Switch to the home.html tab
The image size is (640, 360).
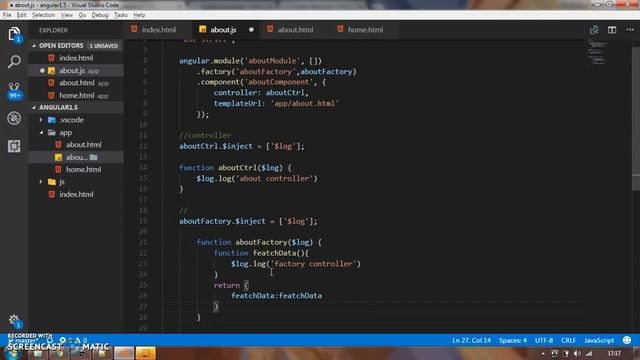365,30
